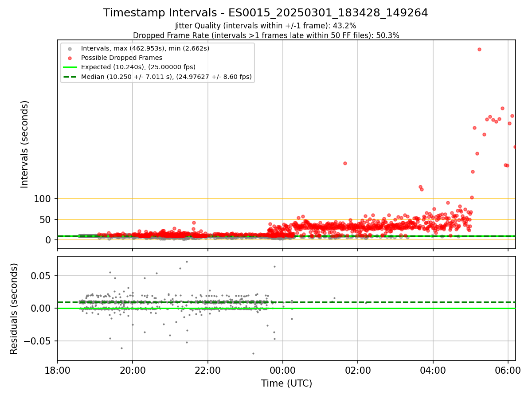Click the gray dot marker beside the Intervals legend entry
The width and height of the screenshot is (532, 399).
click(x=69, y=48)
